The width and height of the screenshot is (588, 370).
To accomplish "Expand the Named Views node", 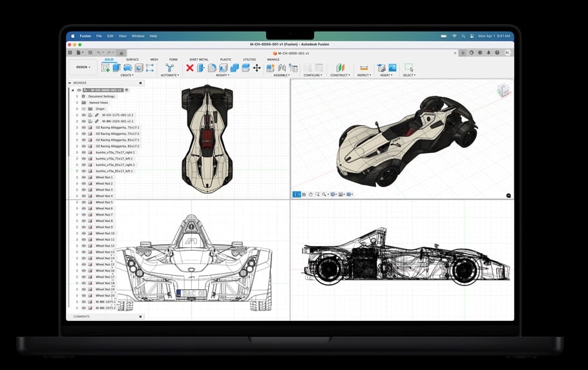I will point(77,103).
